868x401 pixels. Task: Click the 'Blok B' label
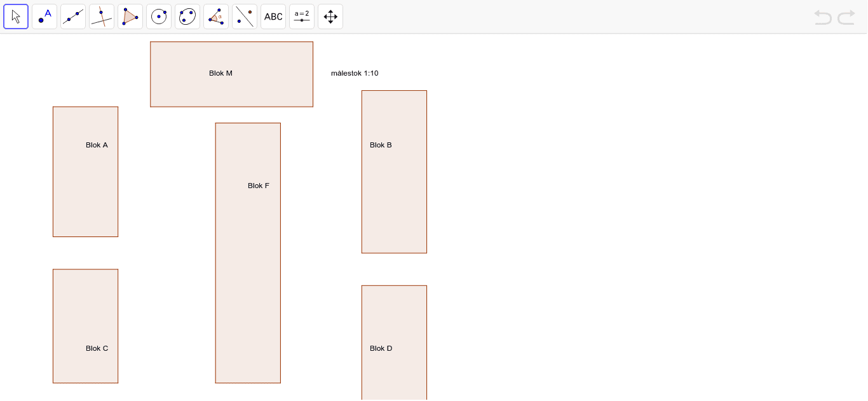(381, 145)
